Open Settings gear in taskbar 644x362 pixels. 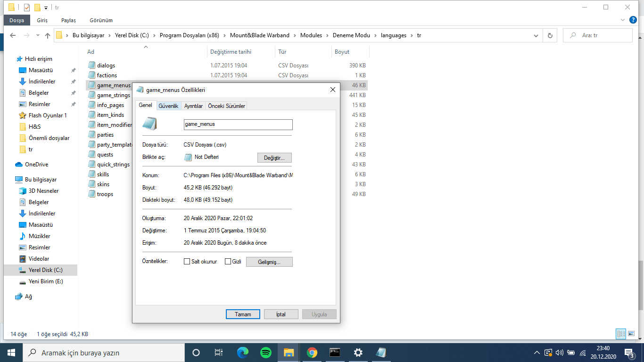[358, 352]
